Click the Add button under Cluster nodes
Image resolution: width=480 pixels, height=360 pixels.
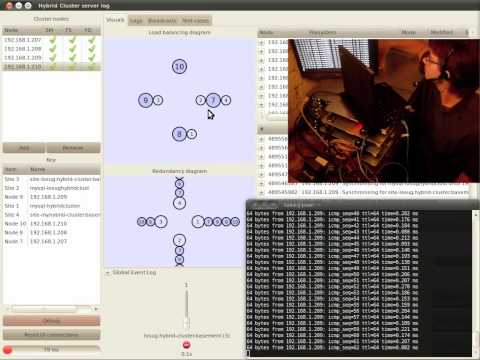pyautogui.click(x=24, y=148)
